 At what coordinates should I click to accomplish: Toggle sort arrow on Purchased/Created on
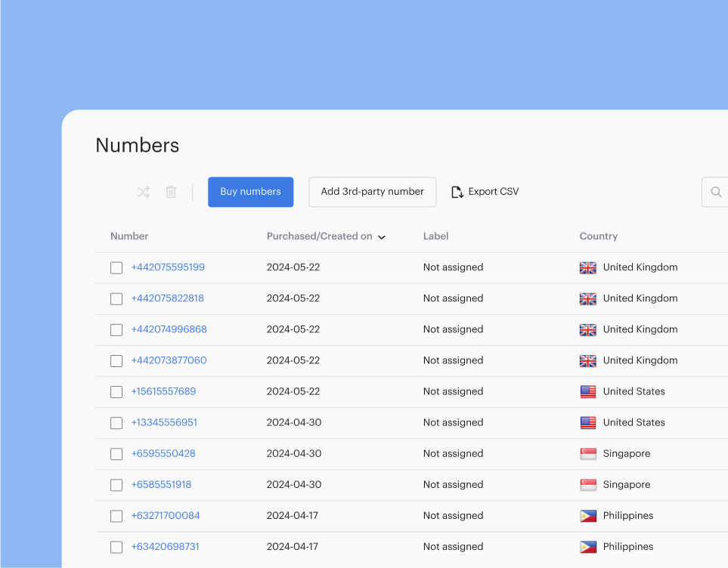pyautogui.click(x=382, y=237)
